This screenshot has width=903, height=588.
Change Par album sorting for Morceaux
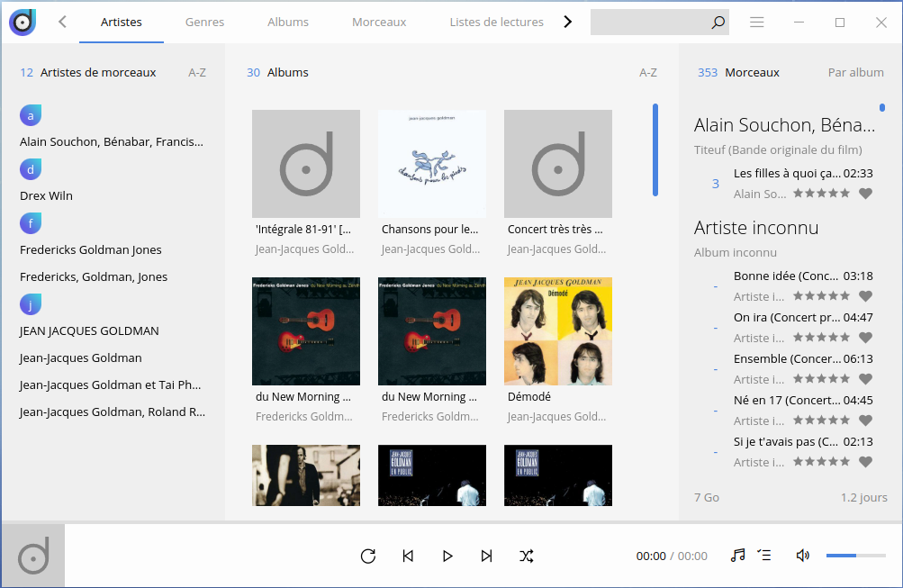855,72
